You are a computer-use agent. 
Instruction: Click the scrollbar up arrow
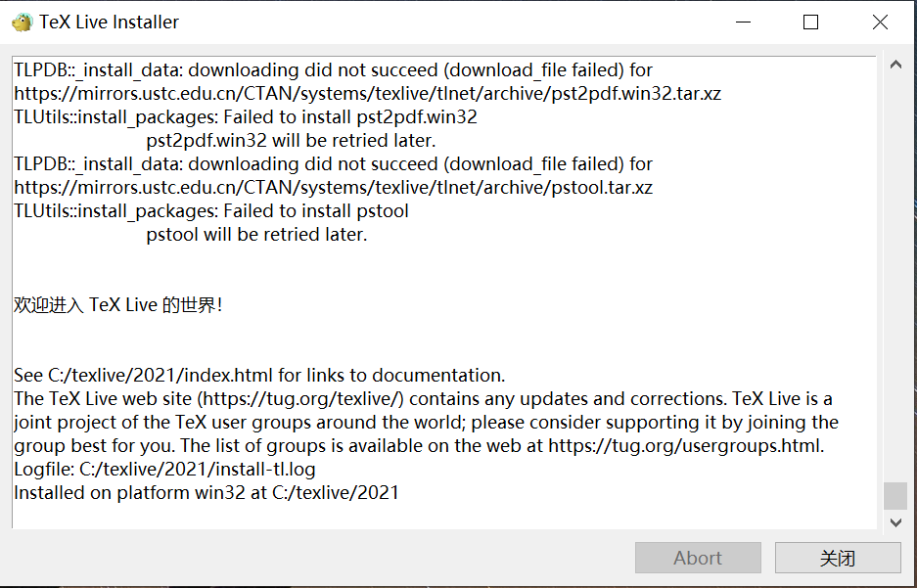coord(895,64)
